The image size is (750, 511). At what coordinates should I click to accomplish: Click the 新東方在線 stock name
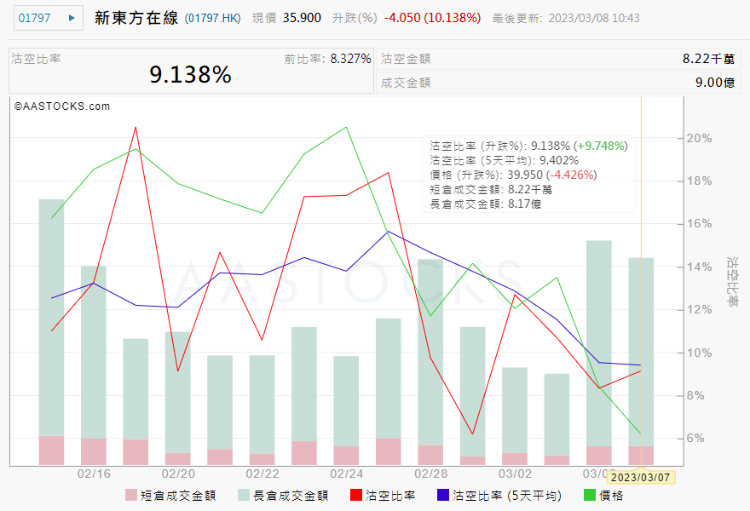(x=136, y=18)
